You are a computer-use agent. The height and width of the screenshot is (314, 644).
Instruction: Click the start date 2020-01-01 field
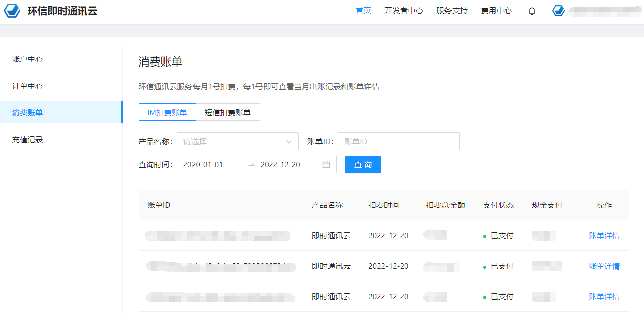coord(203,165)
